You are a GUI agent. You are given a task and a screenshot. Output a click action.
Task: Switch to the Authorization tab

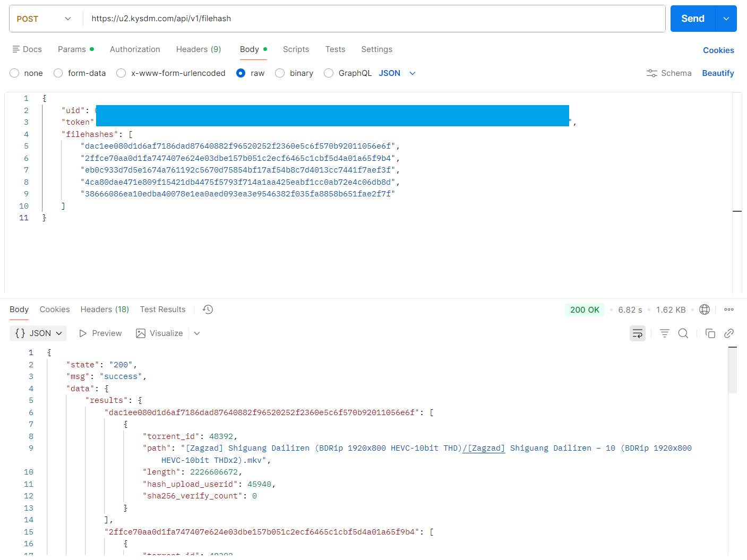pos(135,49)
